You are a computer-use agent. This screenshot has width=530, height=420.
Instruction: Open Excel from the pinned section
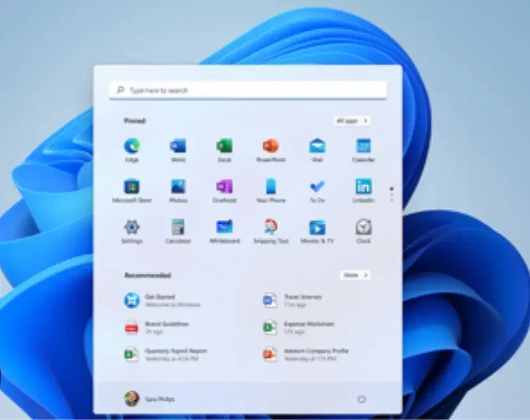(x=224, y=147)
